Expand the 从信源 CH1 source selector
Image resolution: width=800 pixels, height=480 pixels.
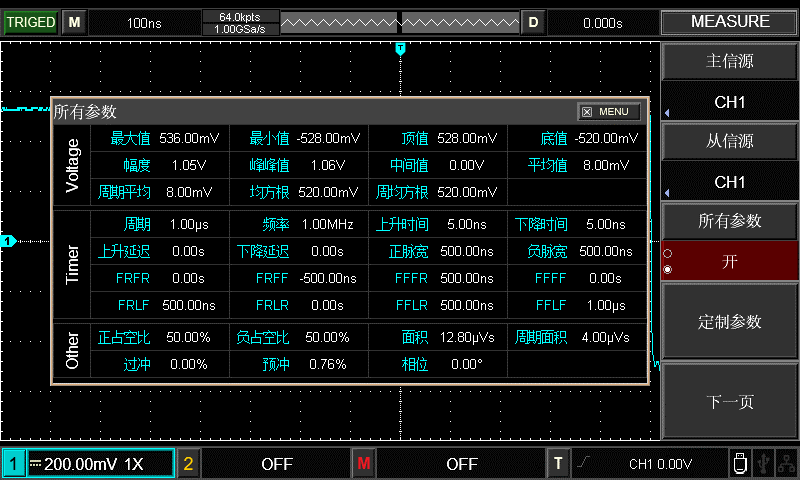coord(729,182)
